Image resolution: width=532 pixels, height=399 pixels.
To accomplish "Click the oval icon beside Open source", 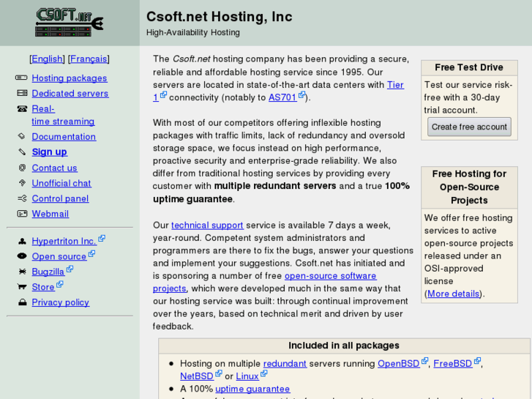I will coord(22,256).
